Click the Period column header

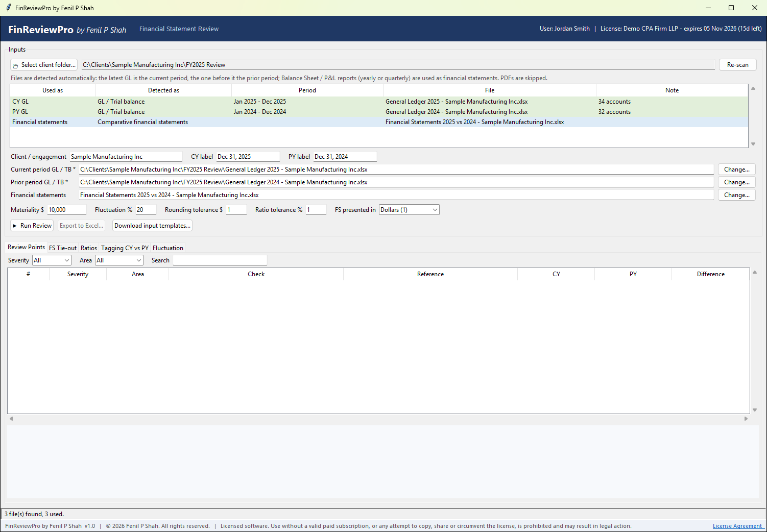pyautogui.click(x=307, y=90)
